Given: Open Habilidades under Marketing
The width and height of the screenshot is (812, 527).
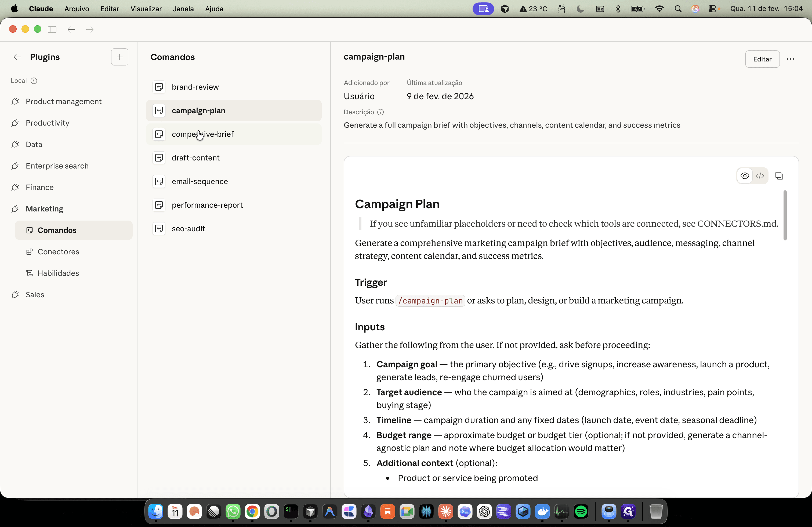Looking at the screenshot, I should point(74,273).
